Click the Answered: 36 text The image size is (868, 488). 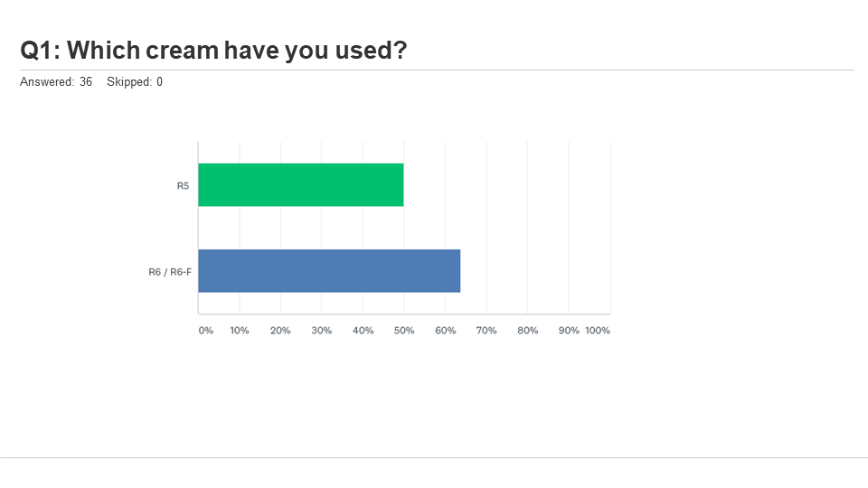(x=56, y=82)
